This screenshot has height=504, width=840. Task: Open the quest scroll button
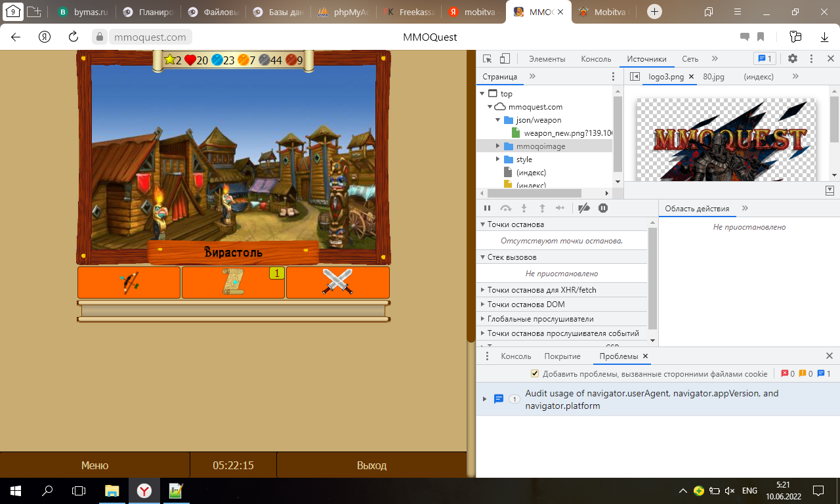(x=233, y=282)
